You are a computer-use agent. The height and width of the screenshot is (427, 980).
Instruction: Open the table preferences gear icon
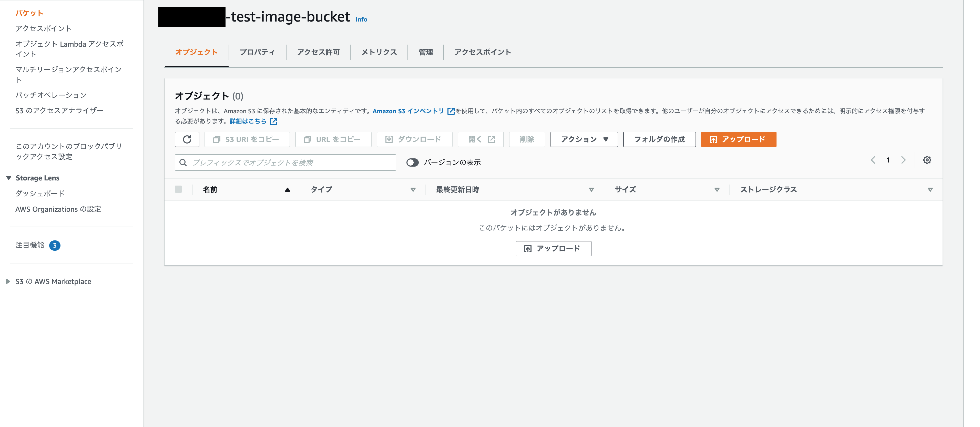(927, 160)
